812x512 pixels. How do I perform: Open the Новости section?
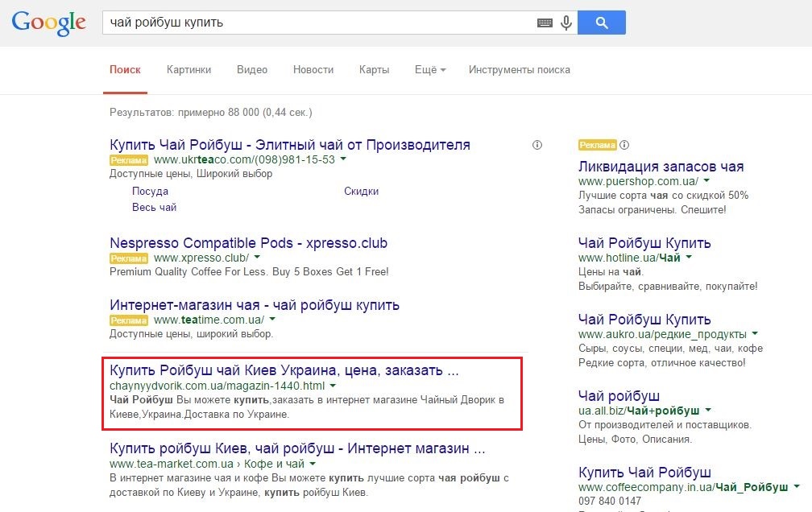coord(313,71)
